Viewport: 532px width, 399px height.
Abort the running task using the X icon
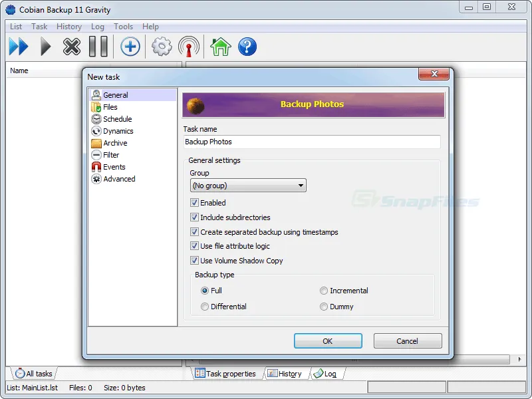pyautogui.click(x=72, y=47)
